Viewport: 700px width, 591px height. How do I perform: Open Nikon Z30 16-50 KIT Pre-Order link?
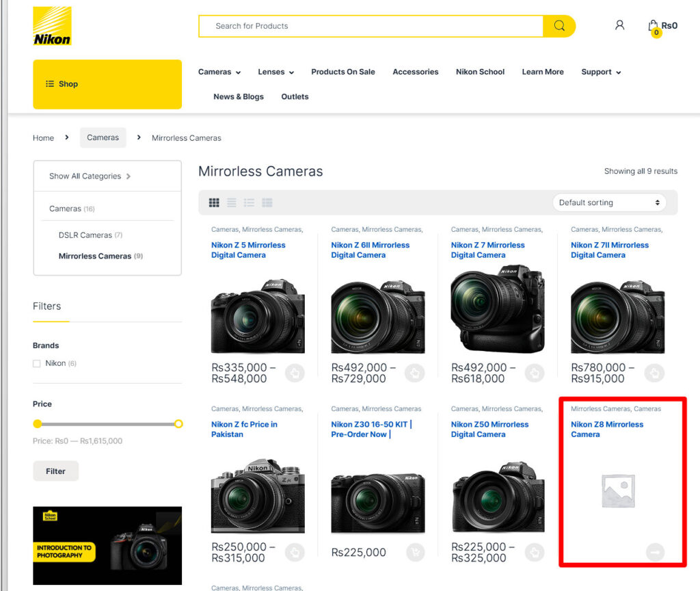click(x=371, y=430)
